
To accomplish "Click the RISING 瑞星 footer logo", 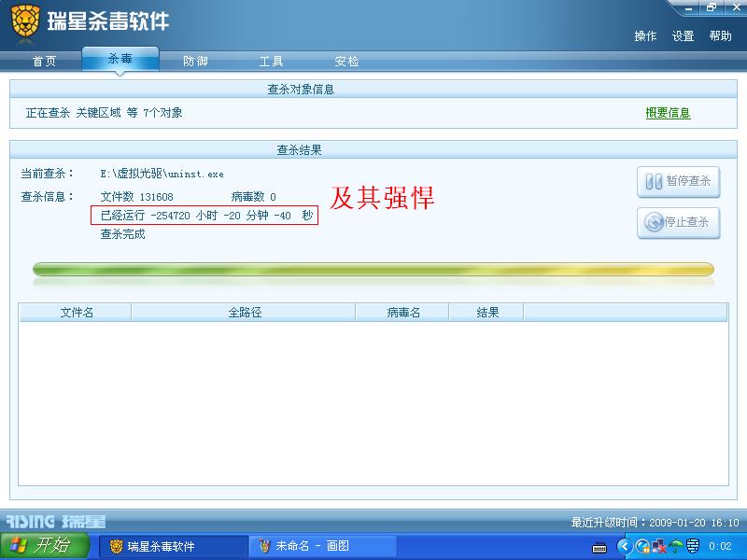I will coord(56,522).
